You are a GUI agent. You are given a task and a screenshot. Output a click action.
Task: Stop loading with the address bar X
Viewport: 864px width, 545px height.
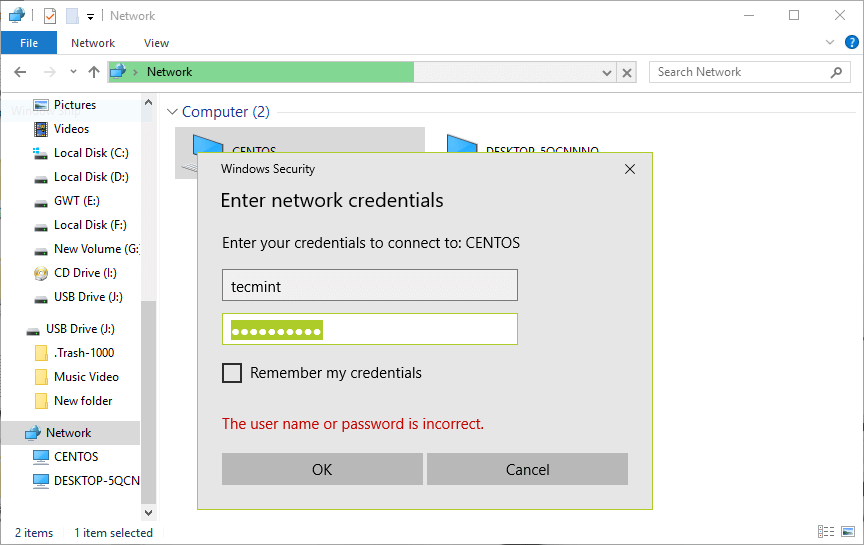(627, 72)
